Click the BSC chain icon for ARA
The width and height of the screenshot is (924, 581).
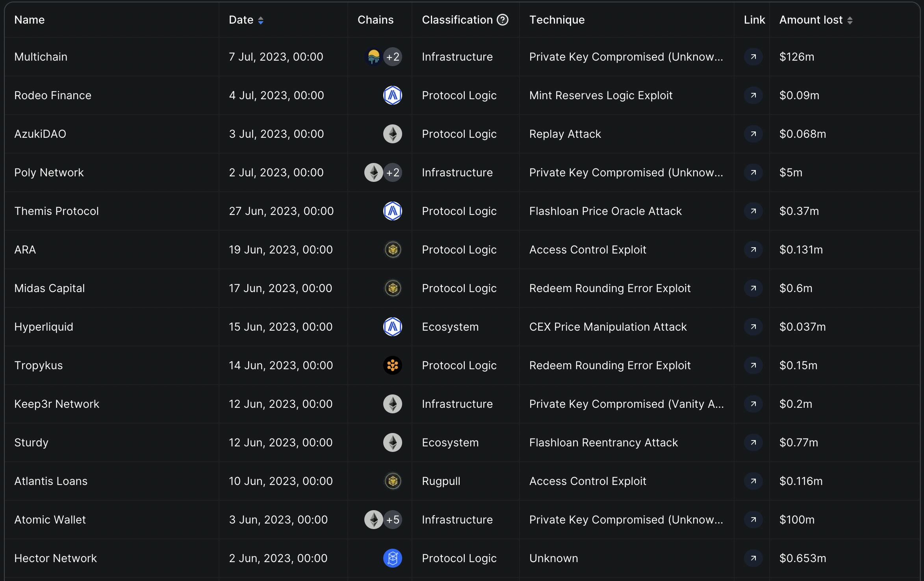point(392,250)
